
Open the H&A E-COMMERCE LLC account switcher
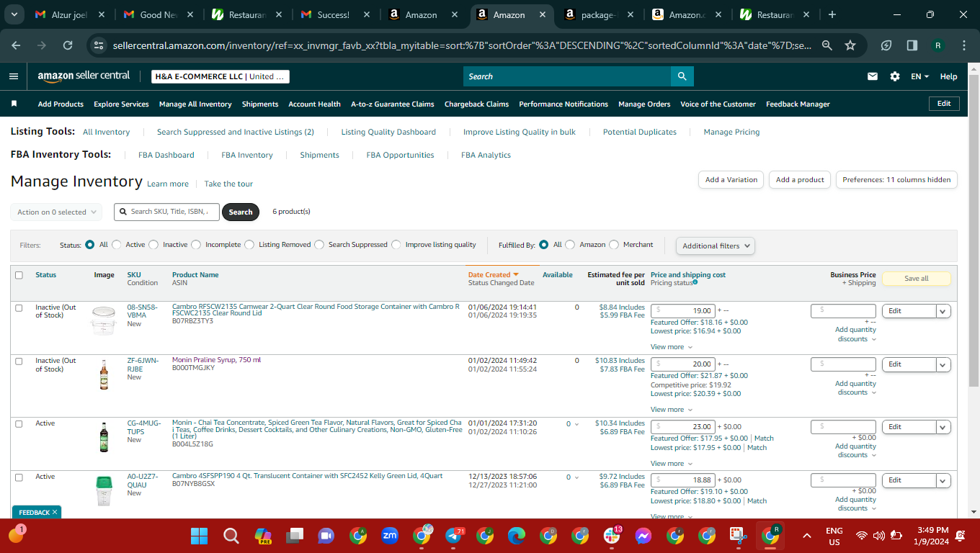point(220,76)
